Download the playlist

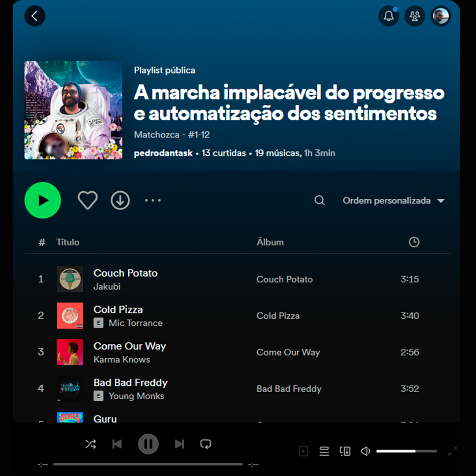tap(120, 201)
